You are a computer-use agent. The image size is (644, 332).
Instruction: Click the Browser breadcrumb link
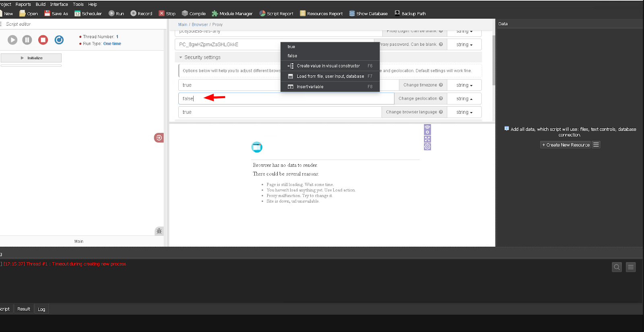pos(200,25)
